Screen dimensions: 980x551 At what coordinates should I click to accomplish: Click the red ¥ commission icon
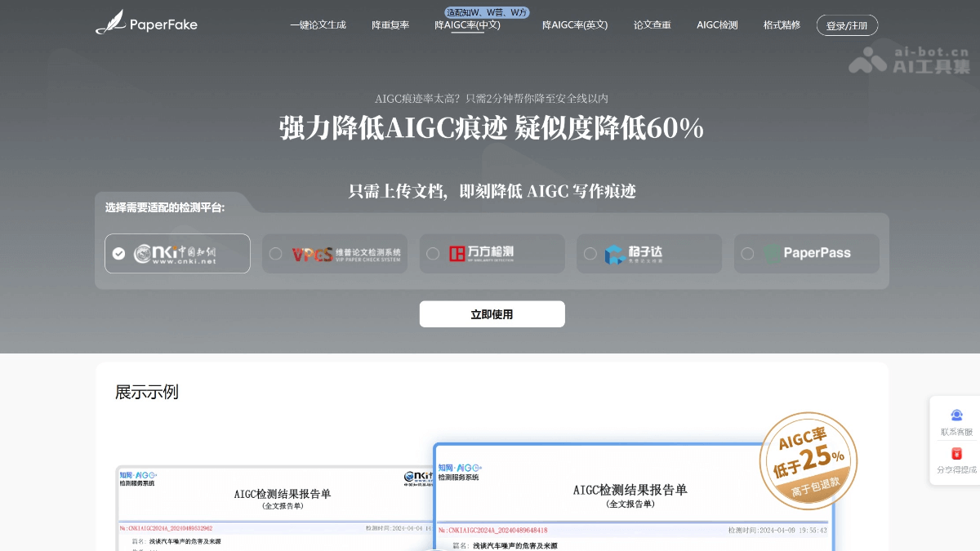click(955, 453)
